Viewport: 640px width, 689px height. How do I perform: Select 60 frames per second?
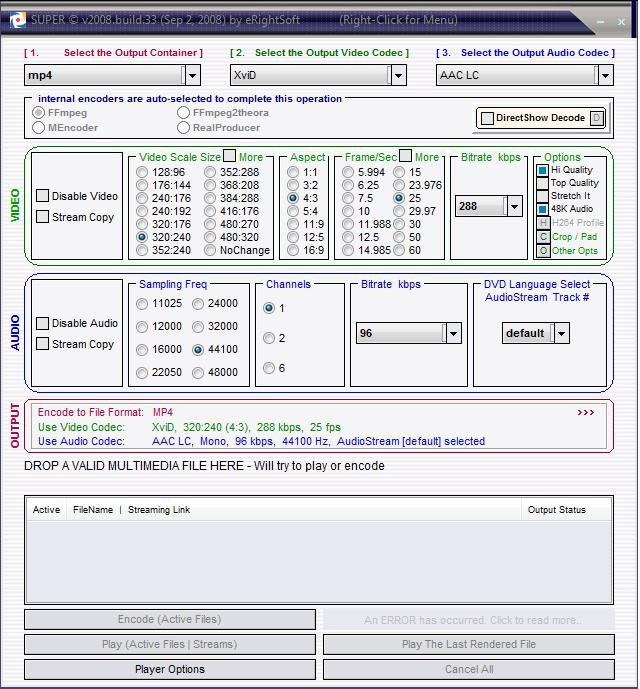(x=399, y=250)
